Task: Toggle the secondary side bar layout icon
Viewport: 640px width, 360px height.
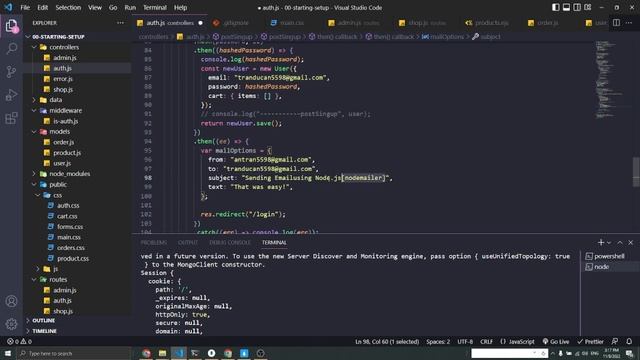Action: (577, 7)
